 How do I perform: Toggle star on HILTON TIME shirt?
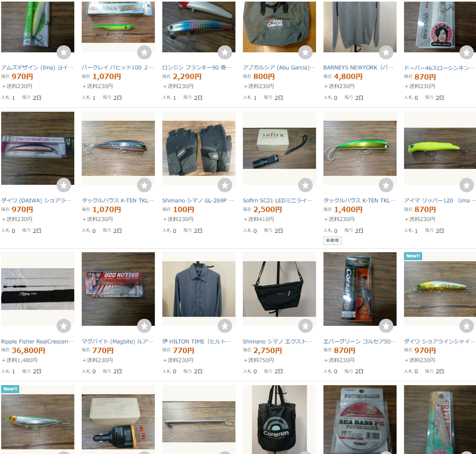[x=225, y=326]
